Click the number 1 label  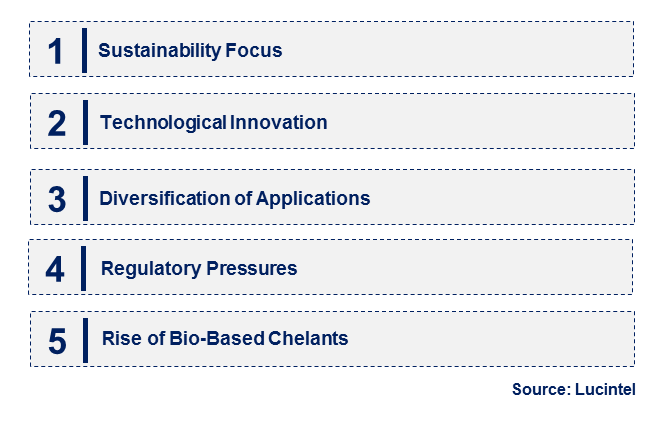[x=56, y=52]
